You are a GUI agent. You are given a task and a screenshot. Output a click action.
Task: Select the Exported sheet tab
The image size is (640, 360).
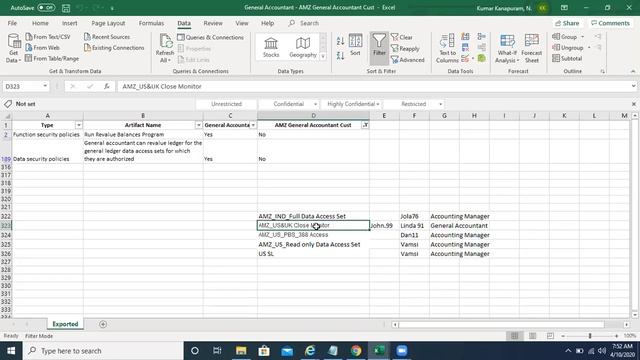tap(65, 324)
